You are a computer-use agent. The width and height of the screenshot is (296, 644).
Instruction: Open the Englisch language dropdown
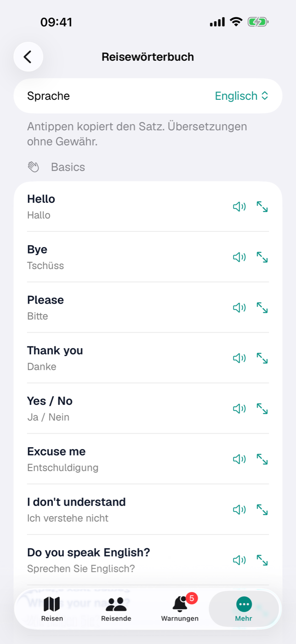point(241,96)
